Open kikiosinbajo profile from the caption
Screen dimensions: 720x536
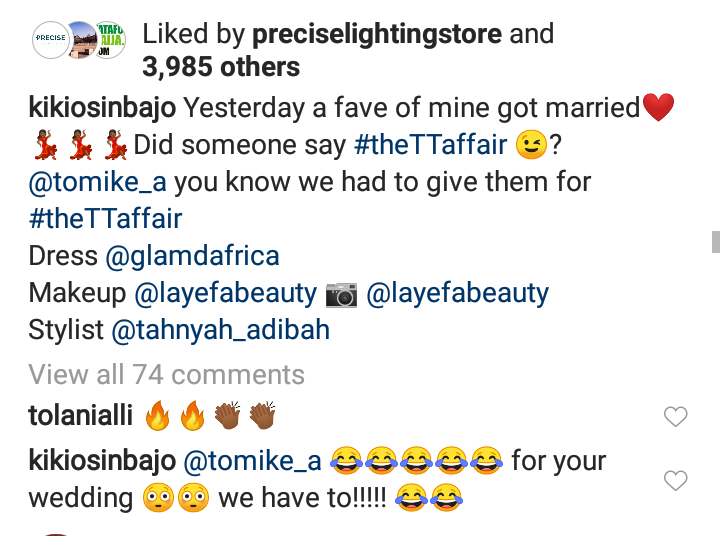pos(103,106)
